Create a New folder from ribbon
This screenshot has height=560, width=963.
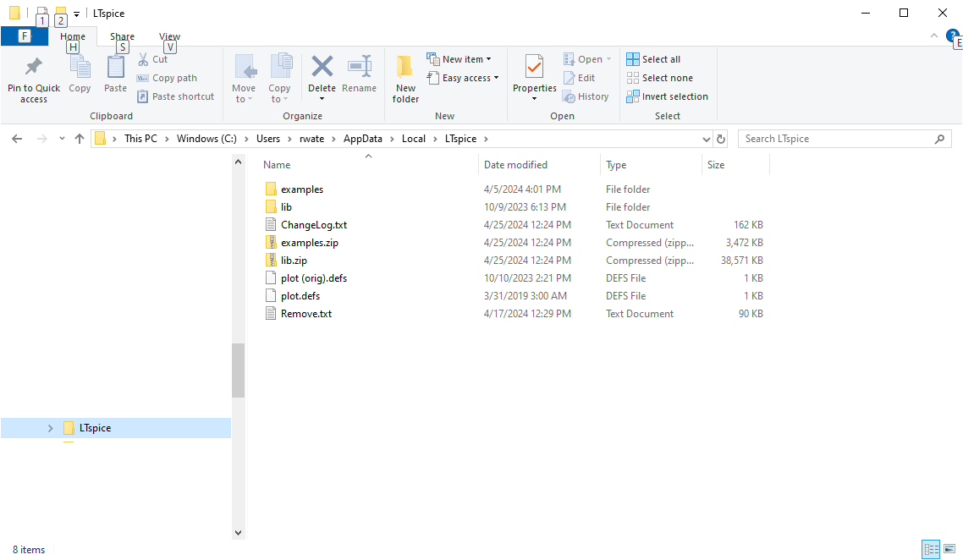point(405,79)
